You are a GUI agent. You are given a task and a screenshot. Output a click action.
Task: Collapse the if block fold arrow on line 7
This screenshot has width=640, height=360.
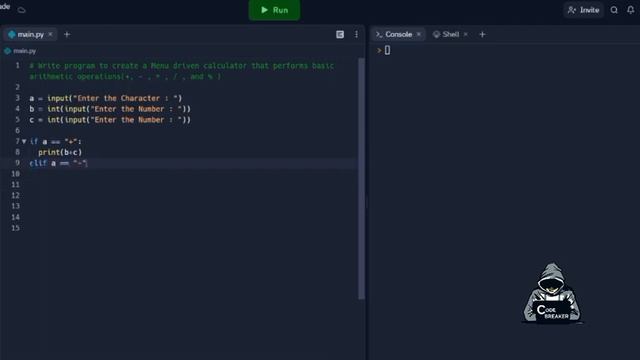(x=24, y=142)
